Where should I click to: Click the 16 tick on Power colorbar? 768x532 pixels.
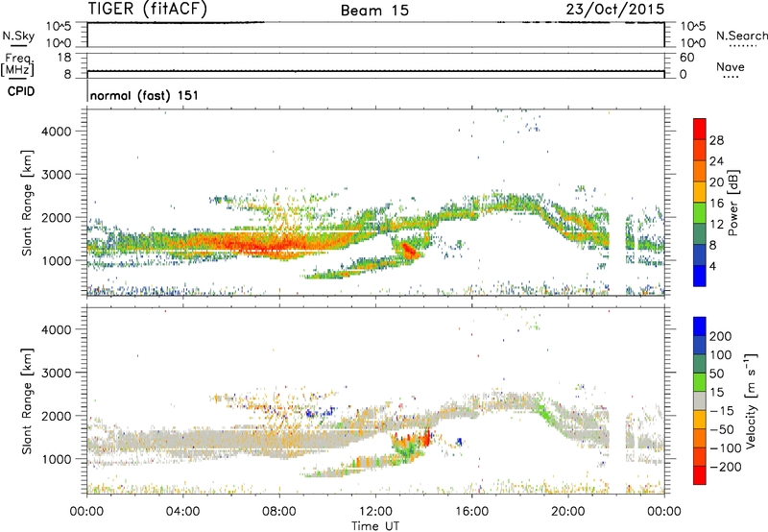coord(716,204)
